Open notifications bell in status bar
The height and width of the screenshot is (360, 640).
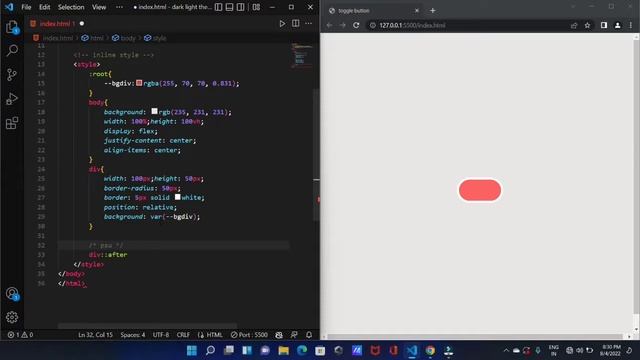[309, 335]
